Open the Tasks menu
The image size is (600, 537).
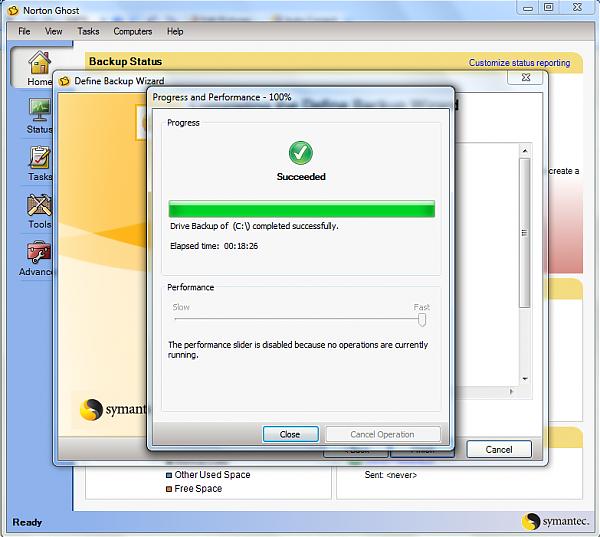point(88,31)
